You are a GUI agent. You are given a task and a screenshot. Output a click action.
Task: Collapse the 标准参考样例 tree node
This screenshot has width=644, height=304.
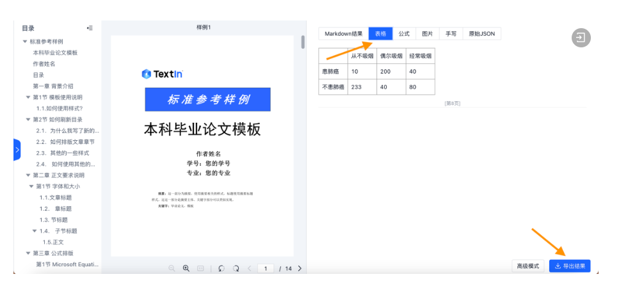(x=25, y=42)
